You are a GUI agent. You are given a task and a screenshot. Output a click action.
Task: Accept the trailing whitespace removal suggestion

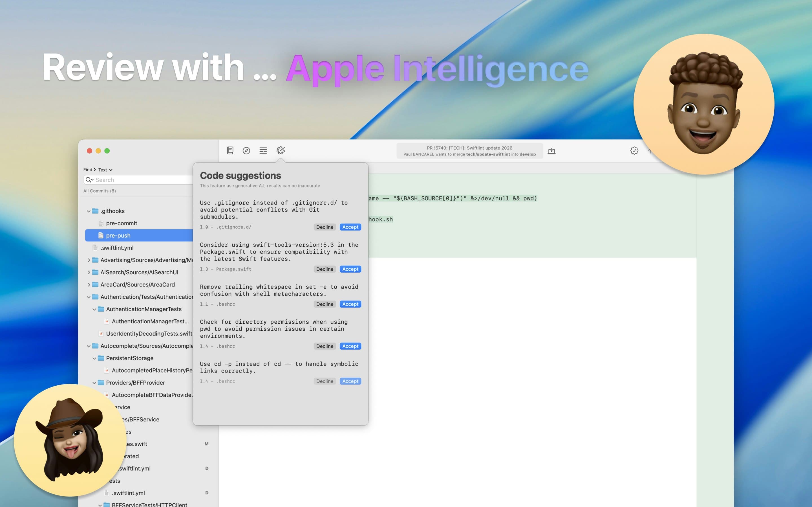350,304
